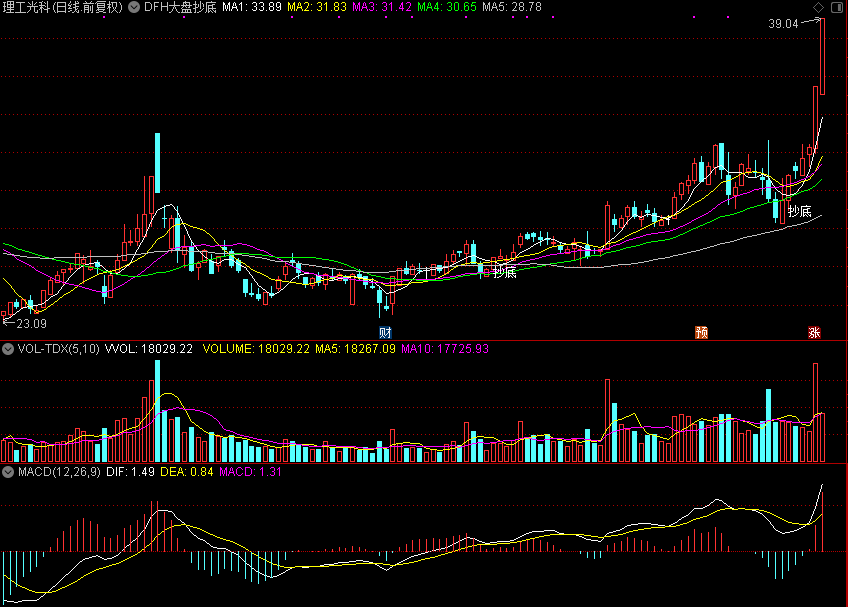Open the VOL-TDX indicator dropdown arrow
This screenshot has height=607, width=848.
[x=8, y=349]
